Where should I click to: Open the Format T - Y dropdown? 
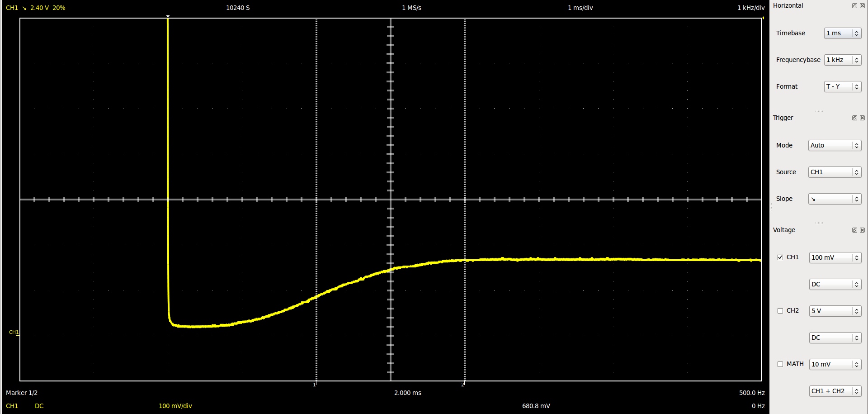pyautogui.click(x=842, y=87)
